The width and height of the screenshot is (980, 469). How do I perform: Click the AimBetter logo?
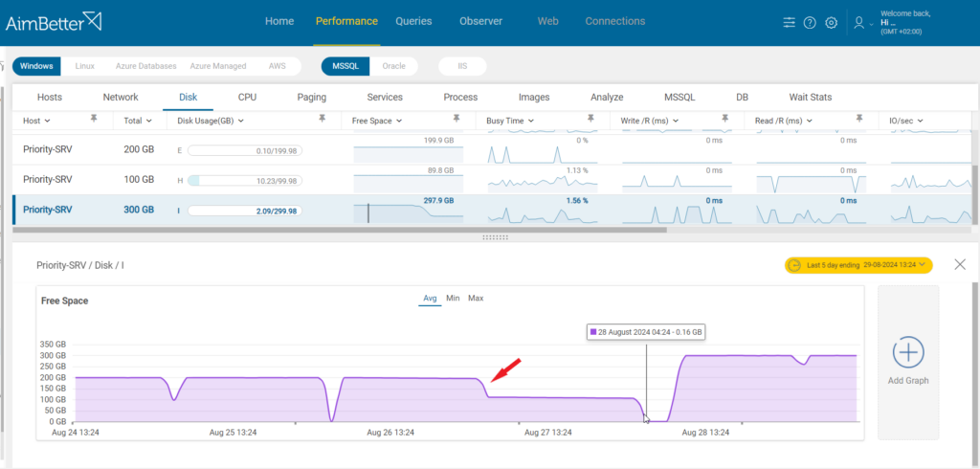(x=55, y=22)
